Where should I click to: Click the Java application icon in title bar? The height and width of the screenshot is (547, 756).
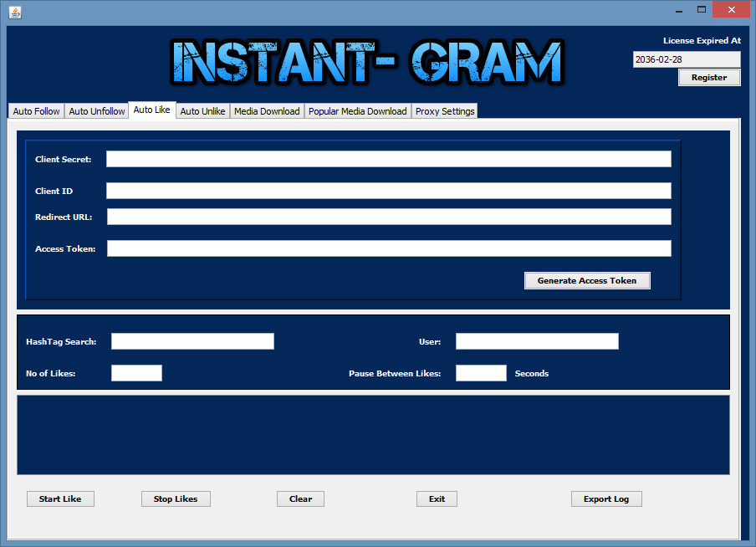(x=15, y=12)
